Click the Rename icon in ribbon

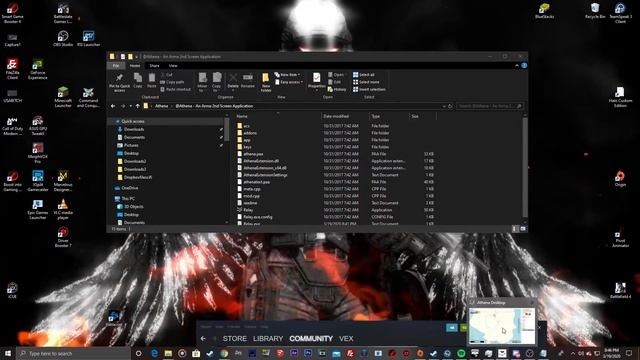tap(247, 80)
